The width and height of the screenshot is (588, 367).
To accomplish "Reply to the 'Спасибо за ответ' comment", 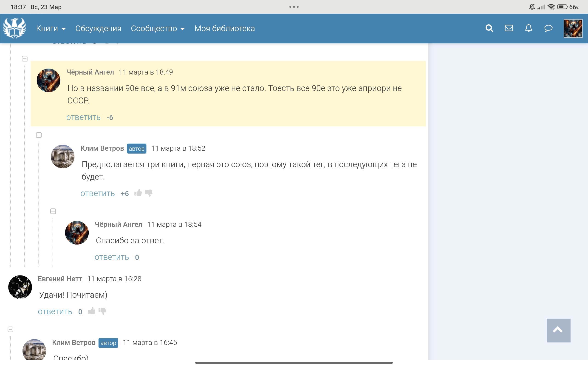I will pyautogui.click(x=112, y=257).
